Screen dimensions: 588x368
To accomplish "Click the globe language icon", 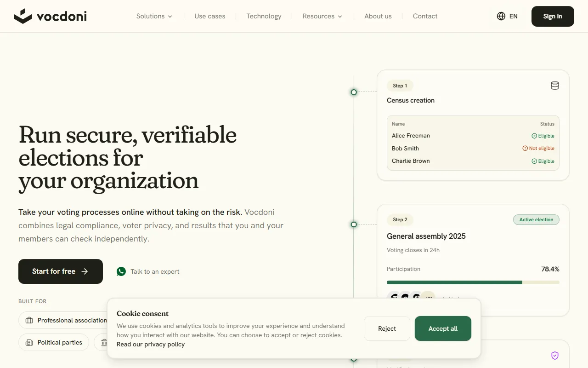I will [x=501, y=16].
